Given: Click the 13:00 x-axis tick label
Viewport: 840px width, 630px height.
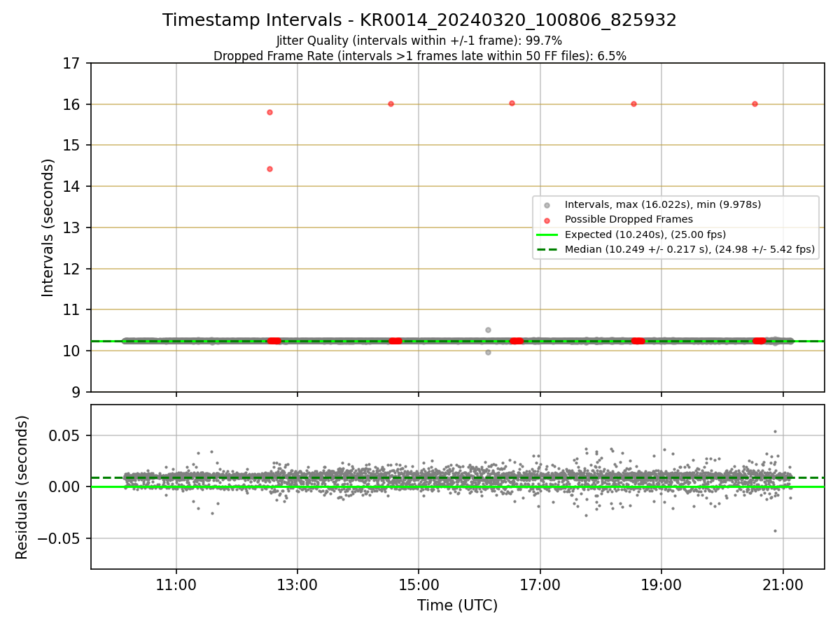Looking at the screenshot, I should point(297,583).
